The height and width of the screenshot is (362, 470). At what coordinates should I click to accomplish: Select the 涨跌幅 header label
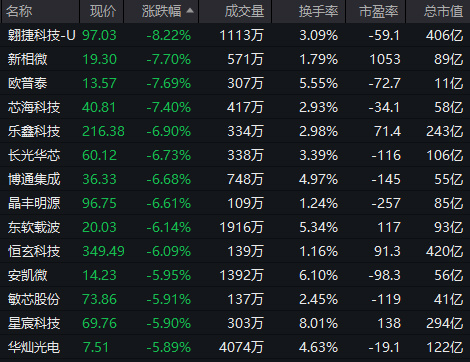click(162, 11)
